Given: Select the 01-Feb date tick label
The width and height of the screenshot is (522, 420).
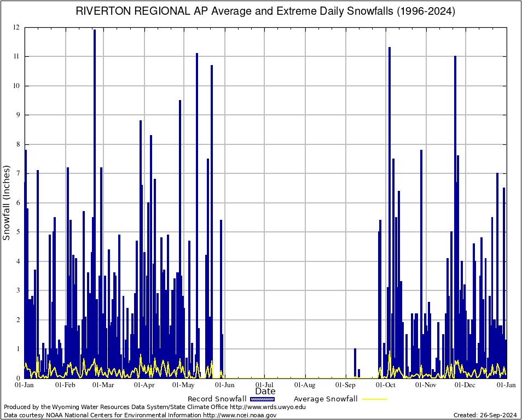Looking at the screenshot, I should [x=65, y=384].
